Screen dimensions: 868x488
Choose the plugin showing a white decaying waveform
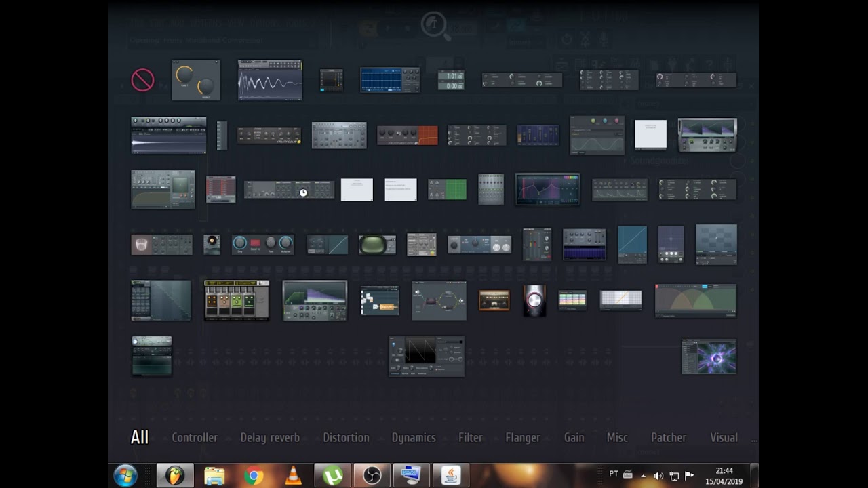tap(270, 80)
